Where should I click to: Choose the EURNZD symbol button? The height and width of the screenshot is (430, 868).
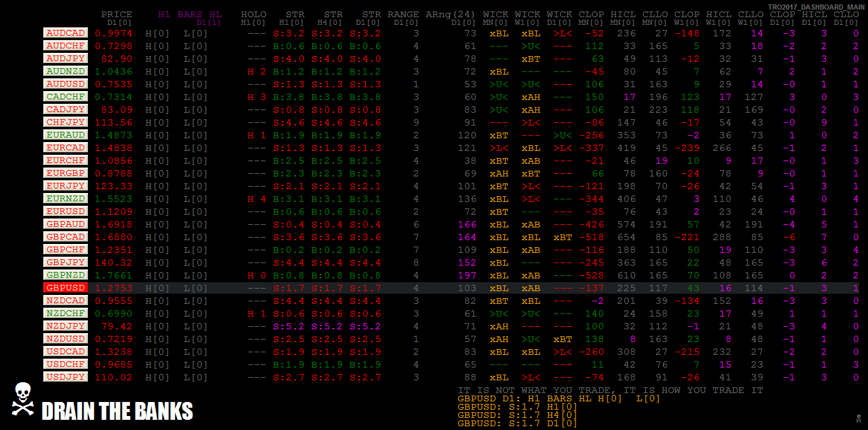(x=66, y=198)
